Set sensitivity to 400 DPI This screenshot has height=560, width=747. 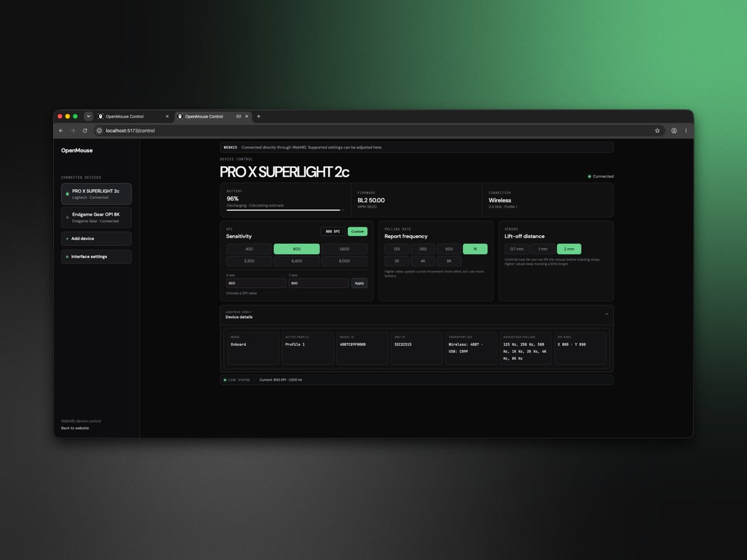point(249,249)
